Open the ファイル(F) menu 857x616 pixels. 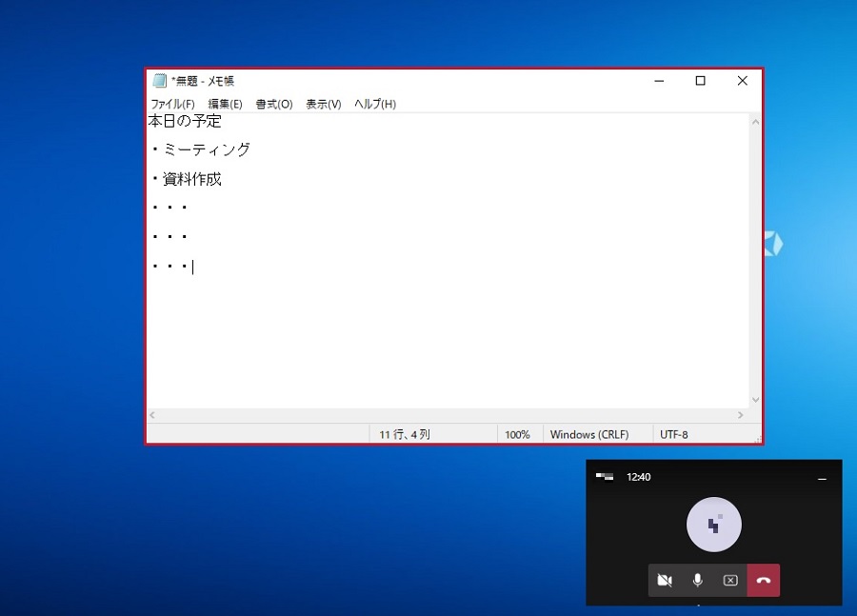172,104
